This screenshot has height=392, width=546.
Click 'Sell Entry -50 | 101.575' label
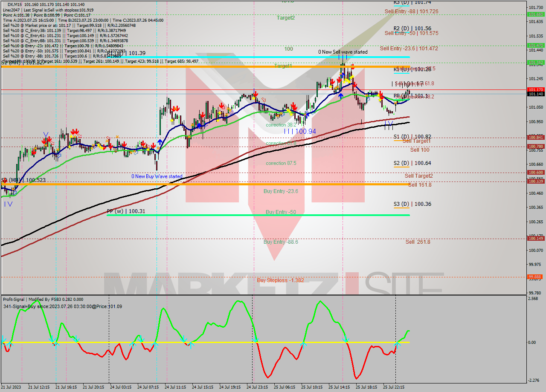coord(411,33)
